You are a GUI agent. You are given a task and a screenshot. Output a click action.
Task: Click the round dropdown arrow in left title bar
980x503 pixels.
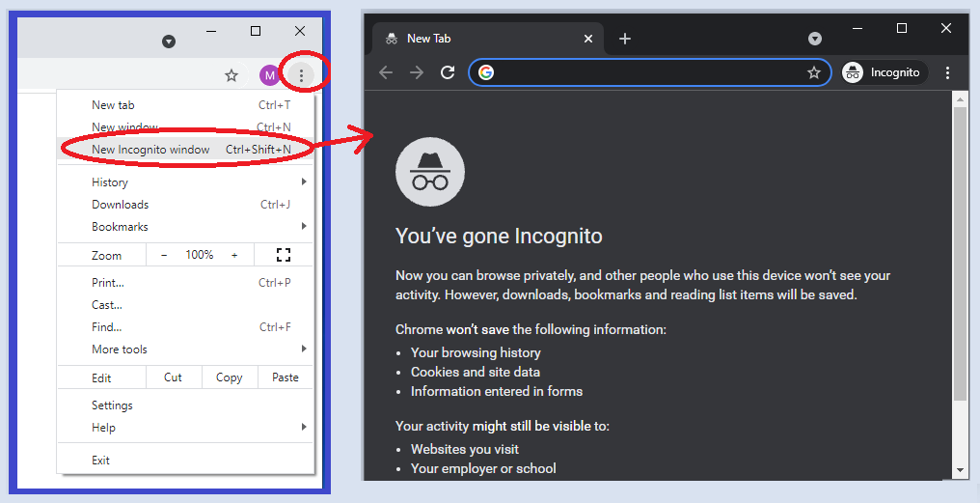tap(169, 42)
